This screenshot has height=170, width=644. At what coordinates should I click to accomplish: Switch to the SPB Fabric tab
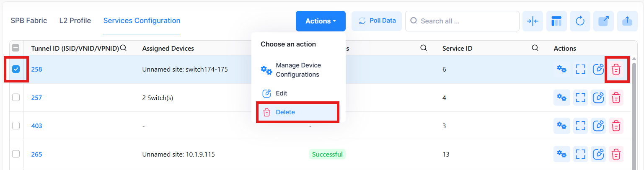tap(29, 21)
